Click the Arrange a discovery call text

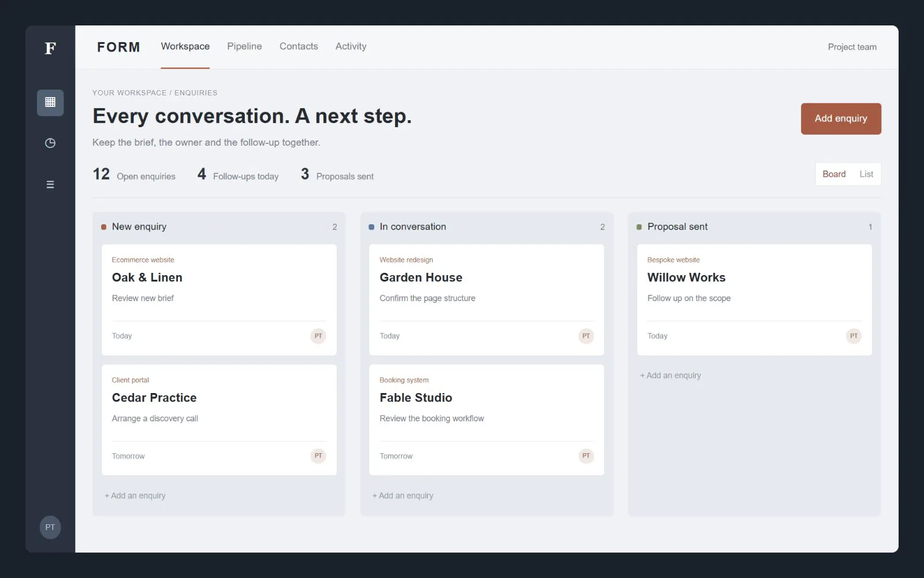(x=155, y=418)
